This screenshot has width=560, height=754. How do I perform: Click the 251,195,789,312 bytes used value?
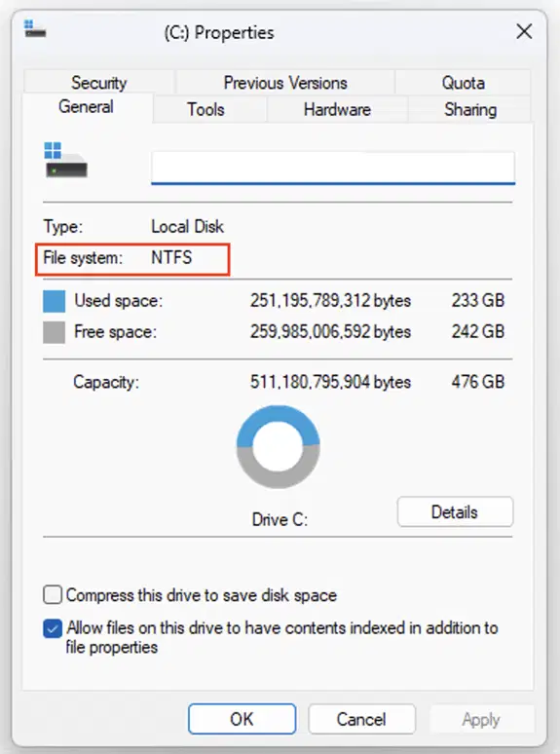point(330,301)
